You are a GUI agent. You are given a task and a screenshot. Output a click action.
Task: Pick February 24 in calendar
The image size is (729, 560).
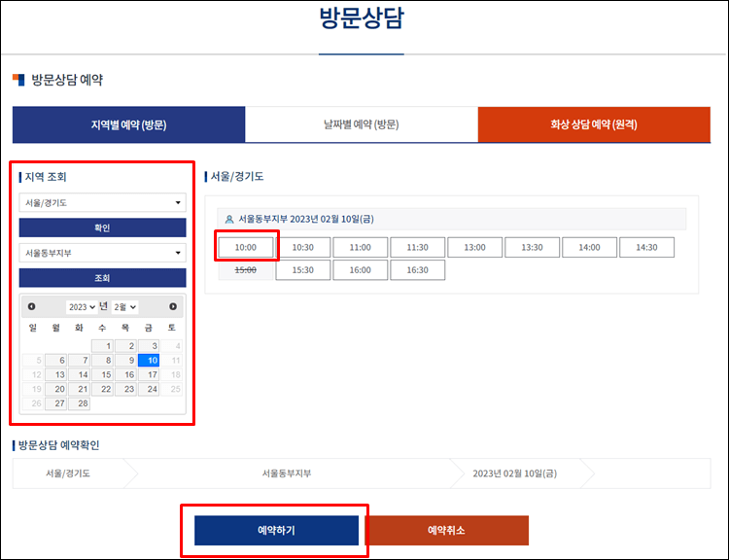[x=149, y=389]
